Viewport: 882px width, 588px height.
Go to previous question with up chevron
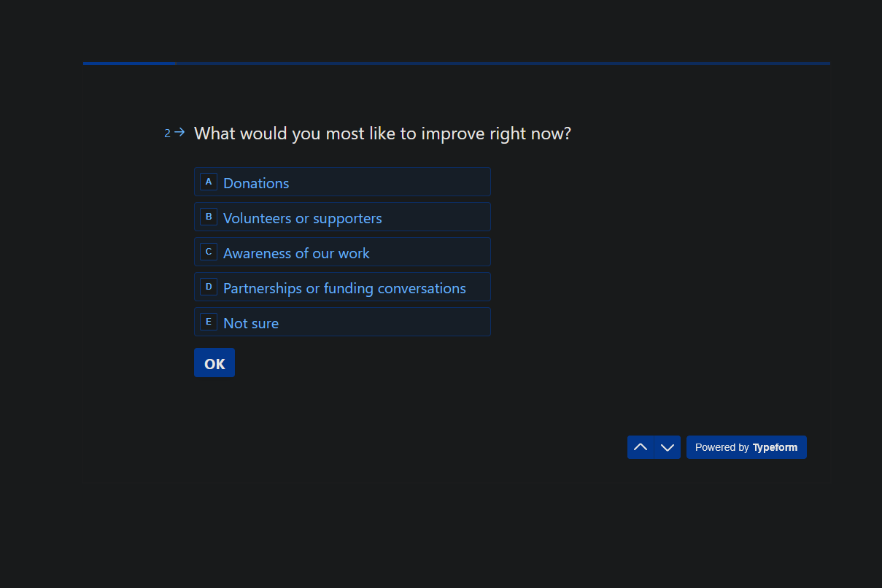641,447
